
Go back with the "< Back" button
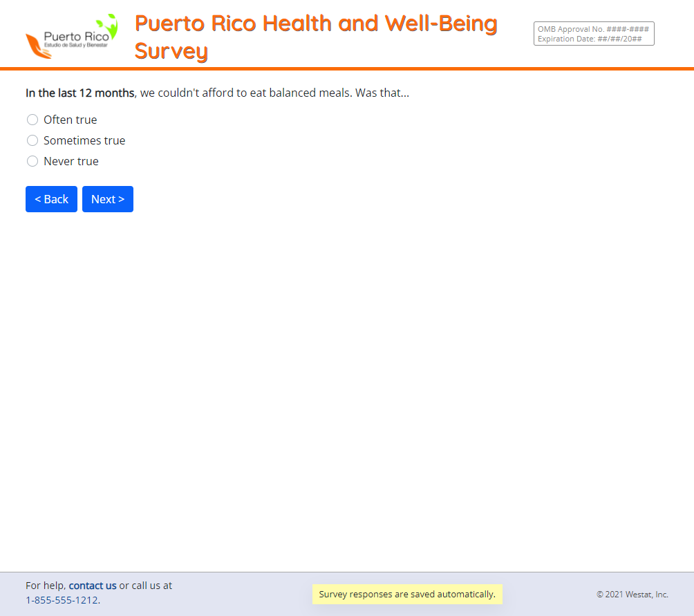click(x=51, y=199)
